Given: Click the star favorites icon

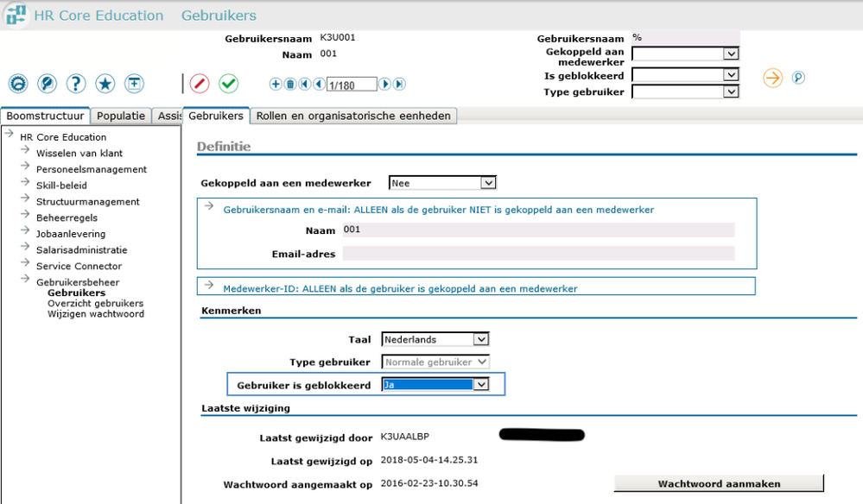Looking at the screenshot, I should point(105,84).
